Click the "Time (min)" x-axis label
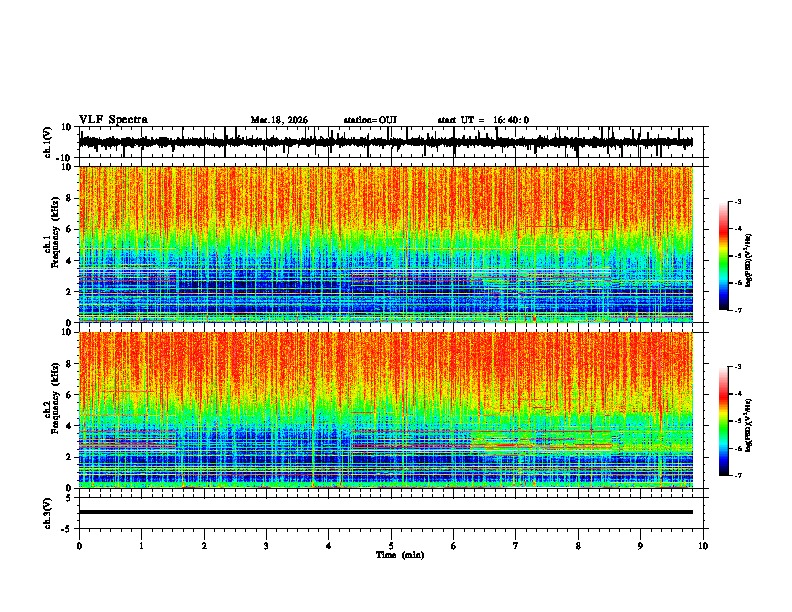 pos(400,555)
